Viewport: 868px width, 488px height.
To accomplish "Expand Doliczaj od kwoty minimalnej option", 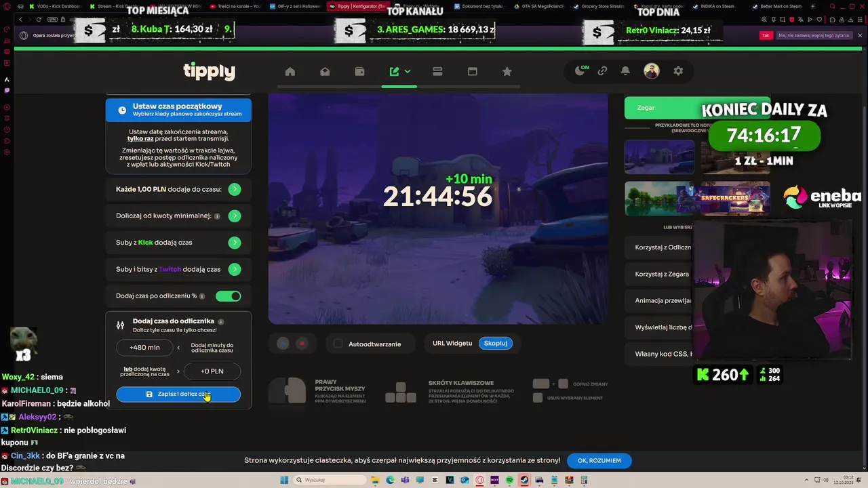I will point(235,216).
